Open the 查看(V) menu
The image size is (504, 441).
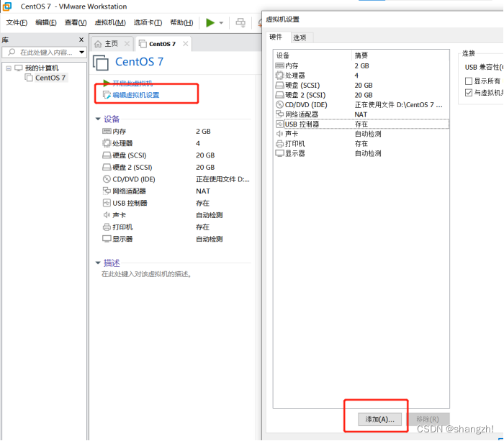76,22
